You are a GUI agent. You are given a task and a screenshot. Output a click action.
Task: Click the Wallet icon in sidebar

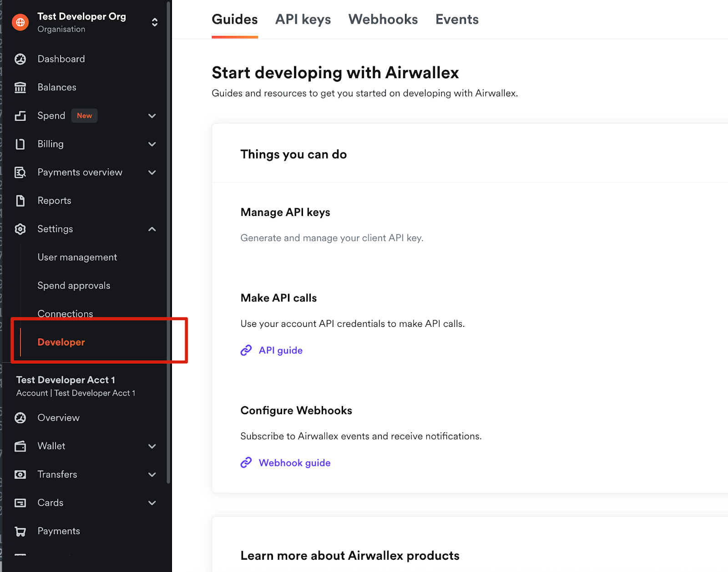click(20, 446)
